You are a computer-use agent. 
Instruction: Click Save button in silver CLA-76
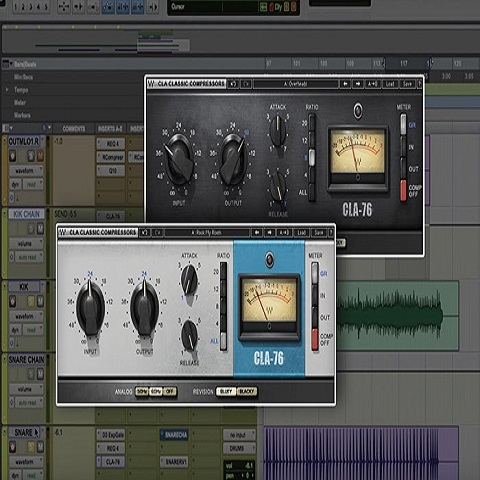click(319, 232)
